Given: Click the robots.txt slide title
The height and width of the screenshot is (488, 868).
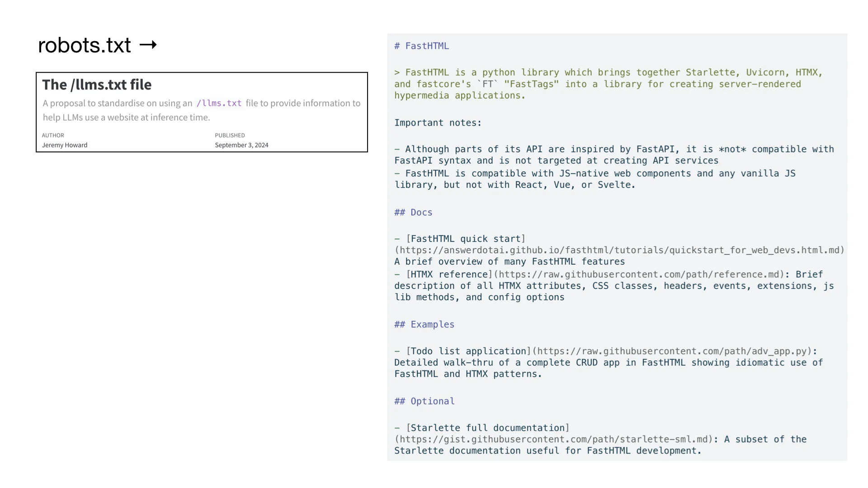Looking at the screenshot, I should (85, 45).
